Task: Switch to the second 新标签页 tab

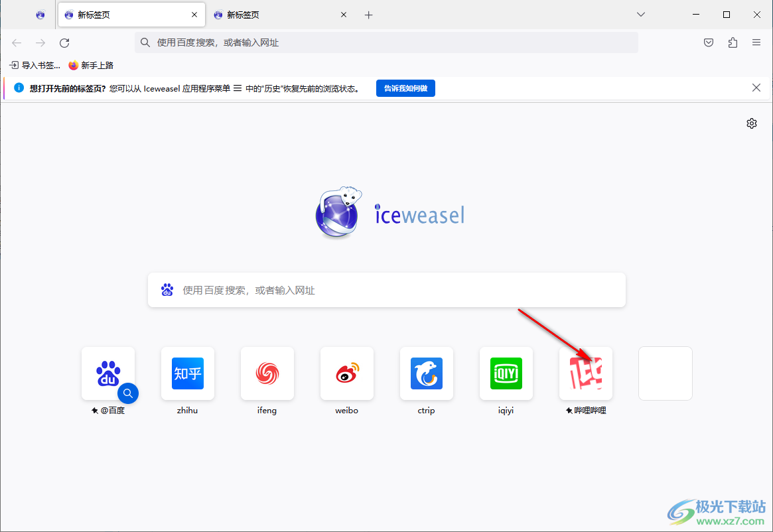Action: [281, 15]
